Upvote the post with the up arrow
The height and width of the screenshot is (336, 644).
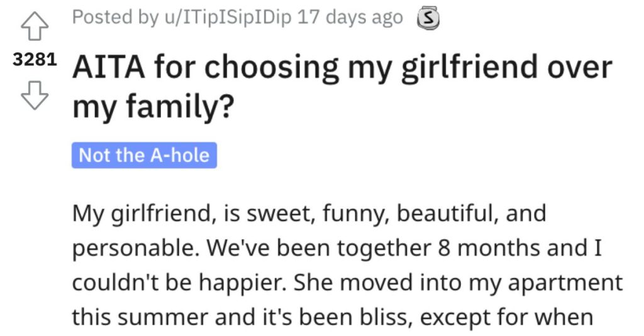(35, 26)
